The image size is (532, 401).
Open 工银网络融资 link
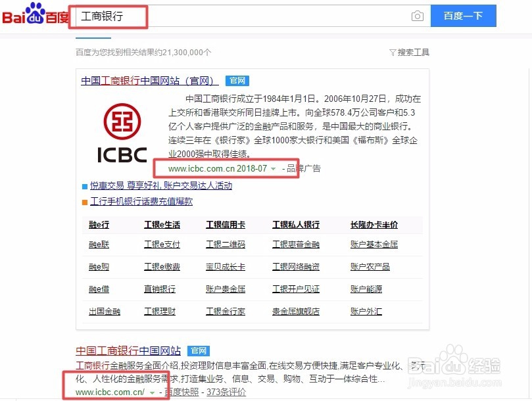(296, 267)
